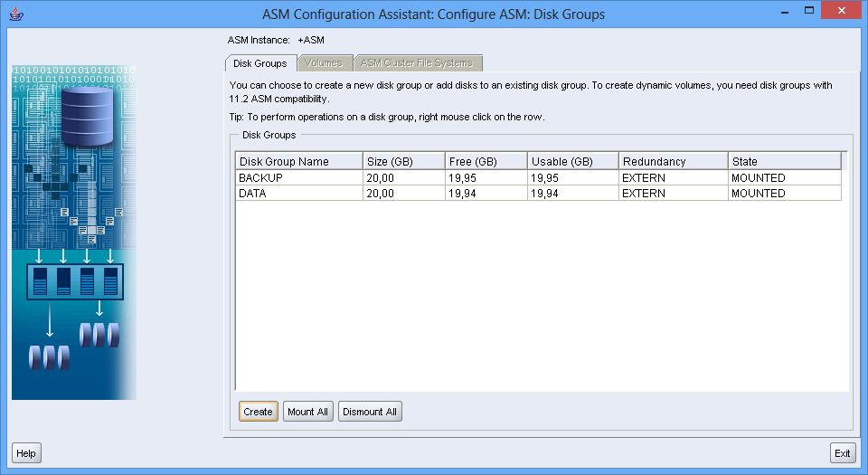Click the State column header
The image size is (868, 475).
pos(785,161)
